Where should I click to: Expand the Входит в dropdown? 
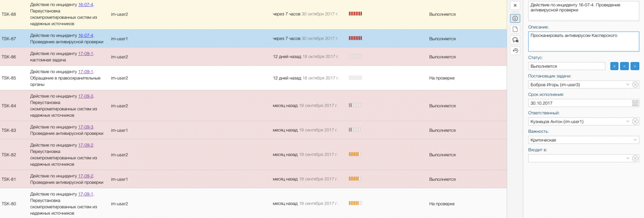(x=628, y=158)
